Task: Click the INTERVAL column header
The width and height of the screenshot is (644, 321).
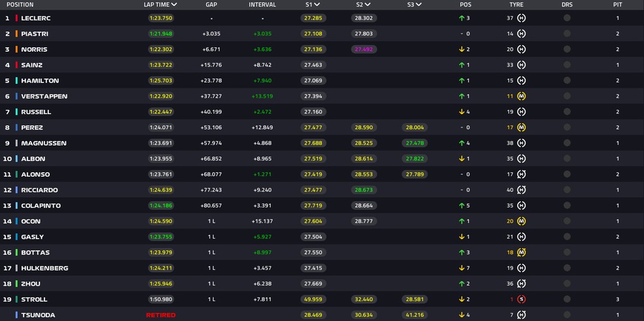Action: (x=262, y=5)
